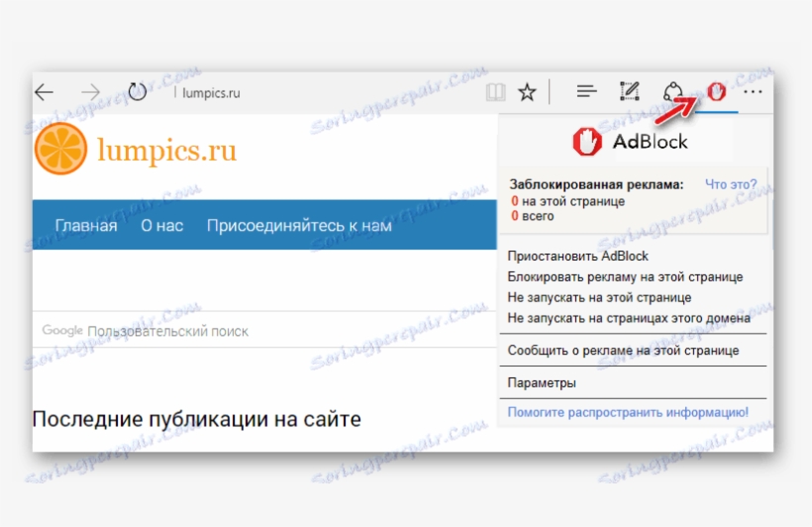This screenshot has height=527, width=812.
Task: Choose Блокировать рекламу на этой странице
Action: point(625,277)
